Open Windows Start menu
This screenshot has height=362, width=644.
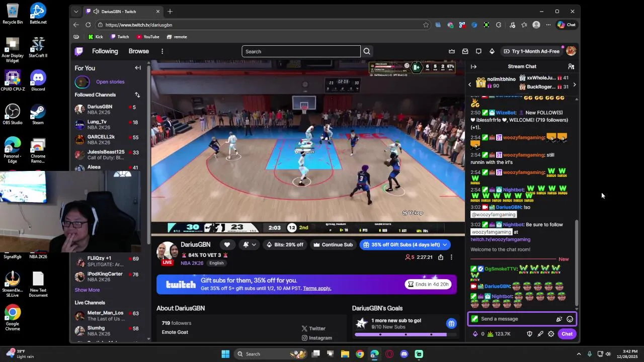[225, 354]
